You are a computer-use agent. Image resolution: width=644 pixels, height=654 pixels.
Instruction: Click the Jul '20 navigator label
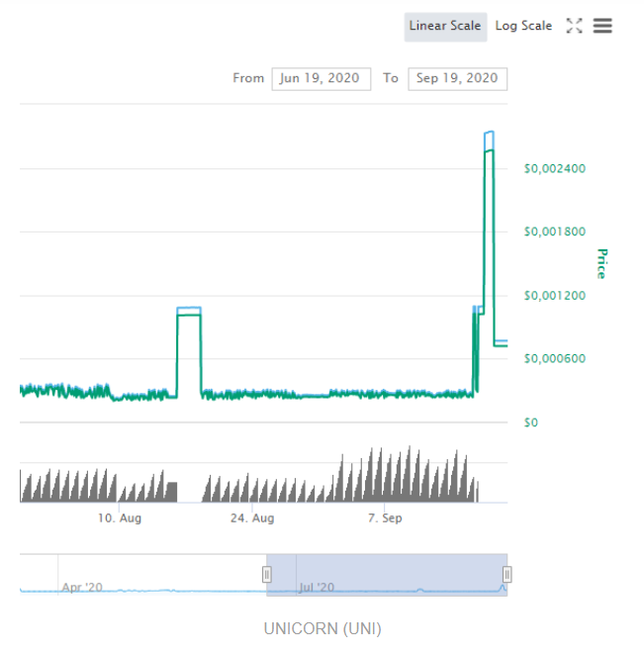tap(317, 588)
